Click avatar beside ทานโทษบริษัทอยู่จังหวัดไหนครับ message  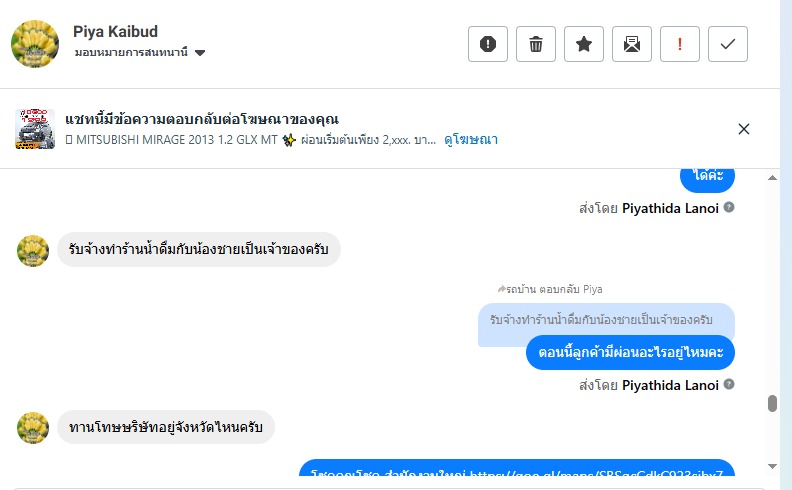point(33,428)
